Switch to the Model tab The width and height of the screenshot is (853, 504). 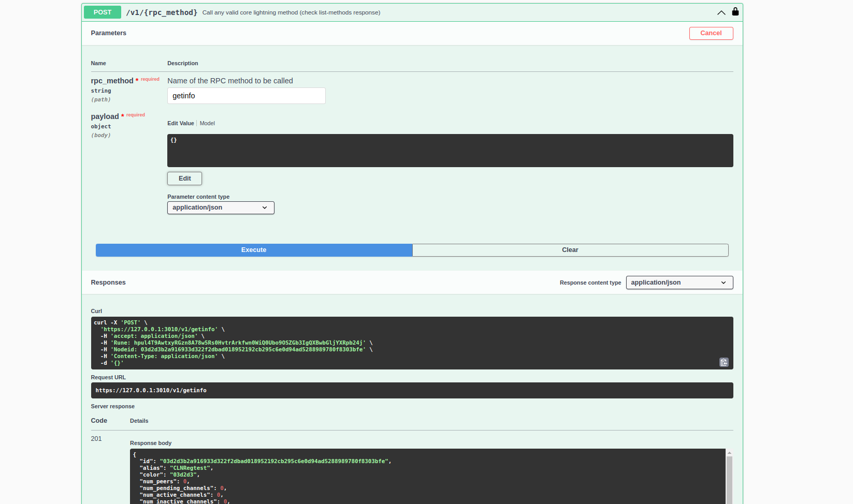point(207,123)
